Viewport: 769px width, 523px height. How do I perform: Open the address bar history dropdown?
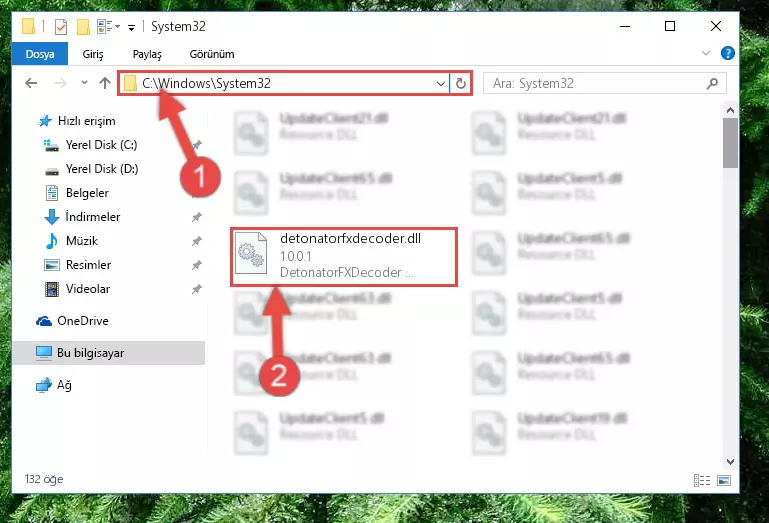pyautogui.click(x=441, y=83)
